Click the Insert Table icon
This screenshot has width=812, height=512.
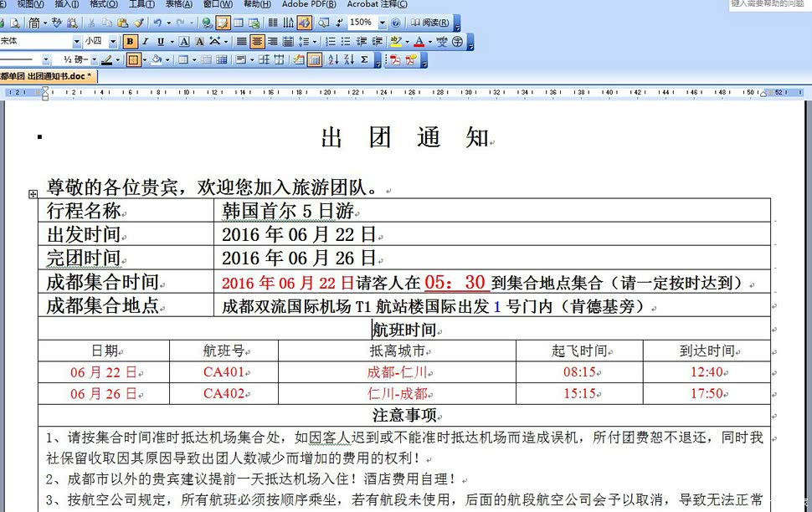239,23
